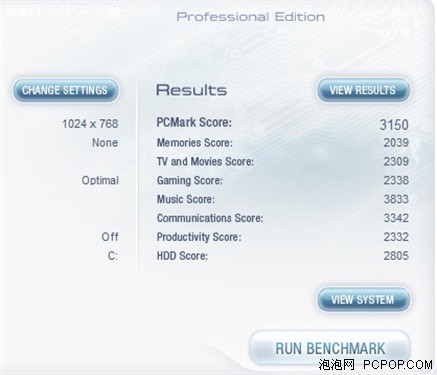Viewport: 437px width, 375px height.
Task: Select the Memories Score row label
Action: click(195, 143)
